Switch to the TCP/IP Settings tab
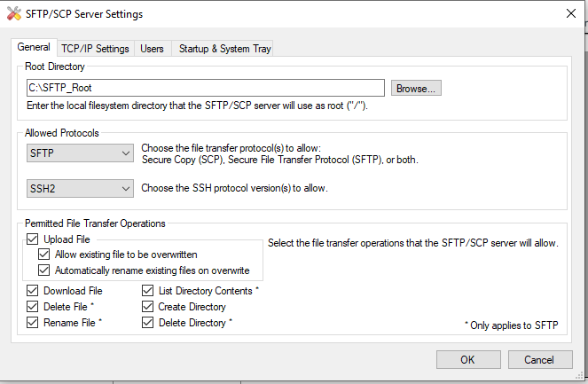588x384 pixels. [95, 48]
